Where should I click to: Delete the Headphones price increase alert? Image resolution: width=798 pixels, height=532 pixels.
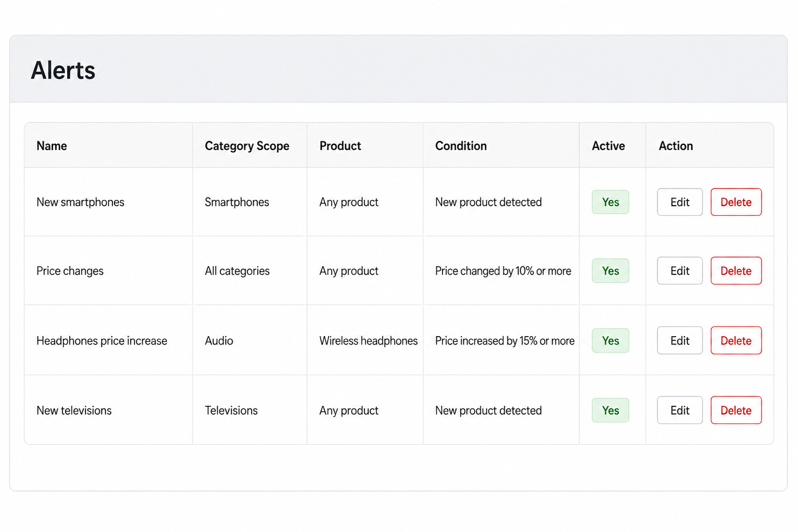coord(736,340)
